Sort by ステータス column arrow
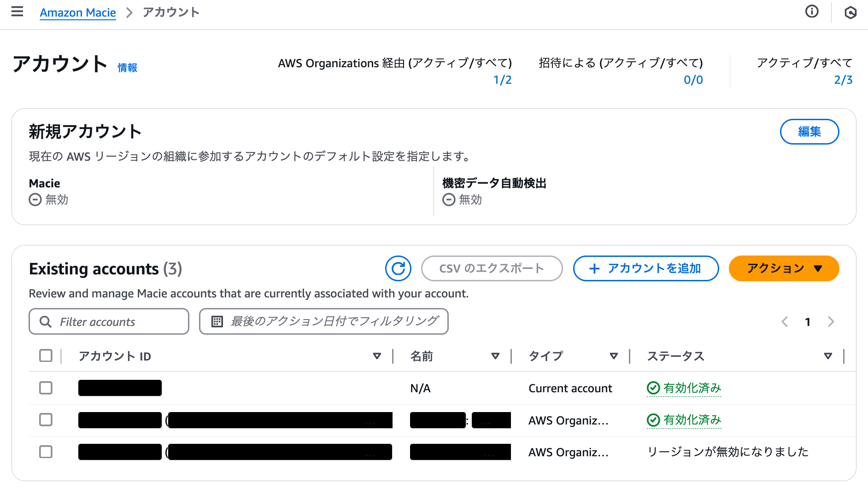The height and width of the screenshot is (500, 868). pos(828,356)
